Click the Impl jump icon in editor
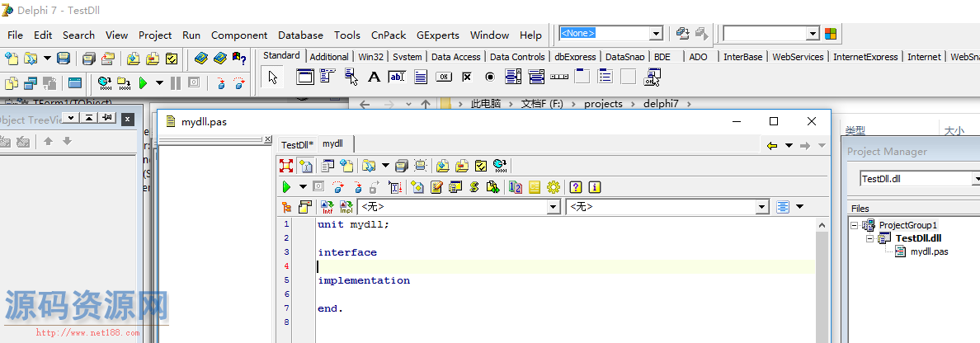Image resolution: width=980 pixels, height=343 pixels. click(346, 206)
